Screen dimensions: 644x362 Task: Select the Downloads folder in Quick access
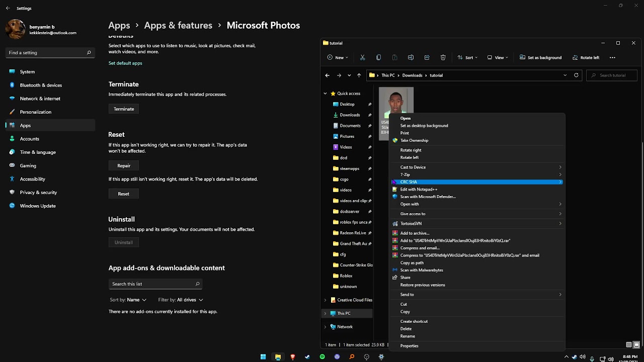350,115
